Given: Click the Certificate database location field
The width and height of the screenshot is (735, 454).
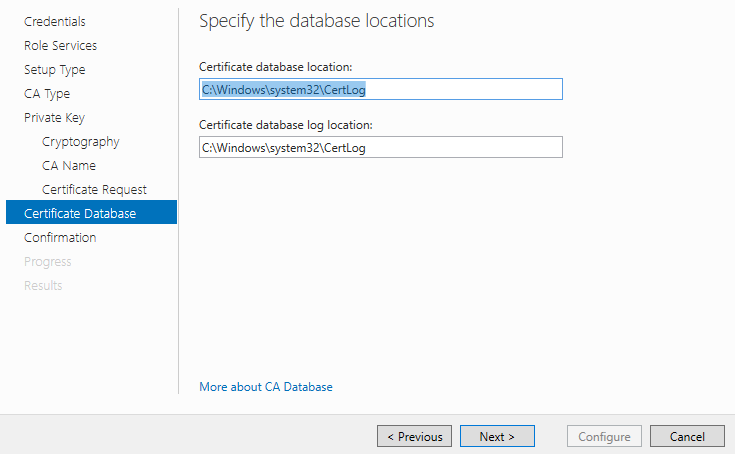Looking at the screenshot, I should click(x=381, y=89).
